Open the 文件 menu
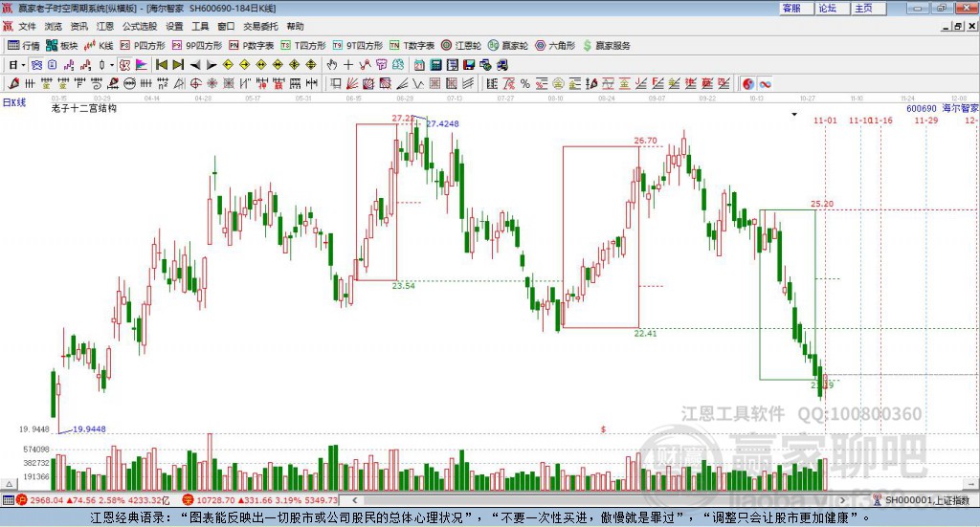The width and height of the screenshot is (980, 527). pyautogui.click(x=28, y=26)
